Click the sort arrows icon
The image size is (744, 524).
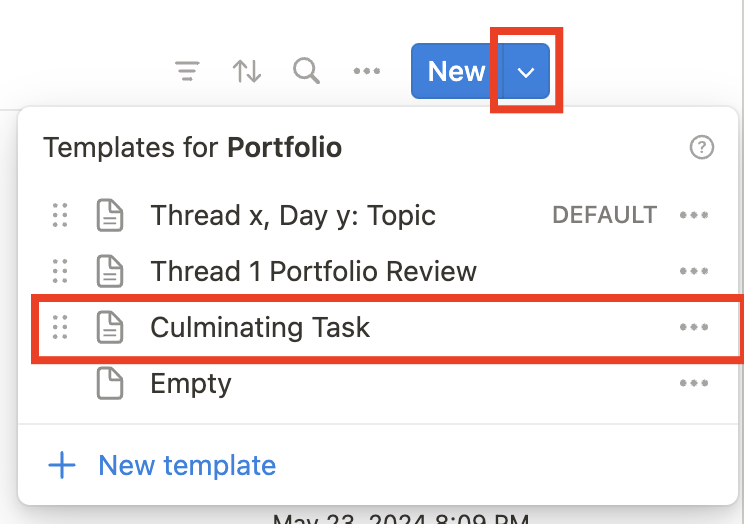pyautogui.click(x=247, y=71)
